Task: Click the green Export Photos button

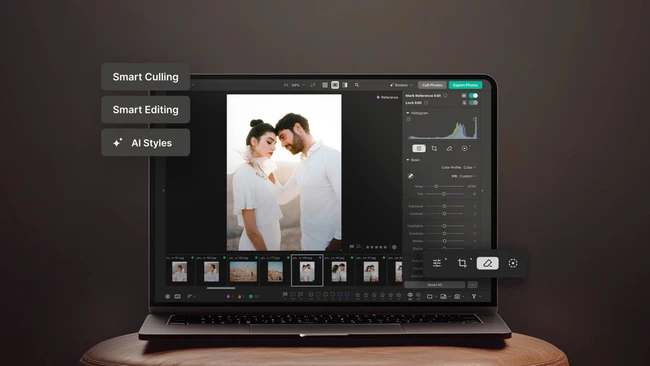Action: point(465,85)
